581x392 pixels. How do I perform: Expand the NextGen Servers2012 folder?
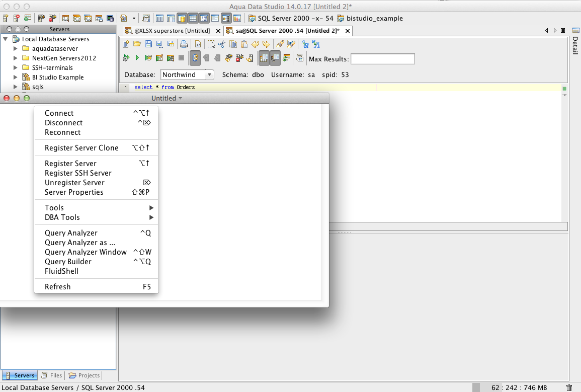pyautogui.click(x=15, y=58)
